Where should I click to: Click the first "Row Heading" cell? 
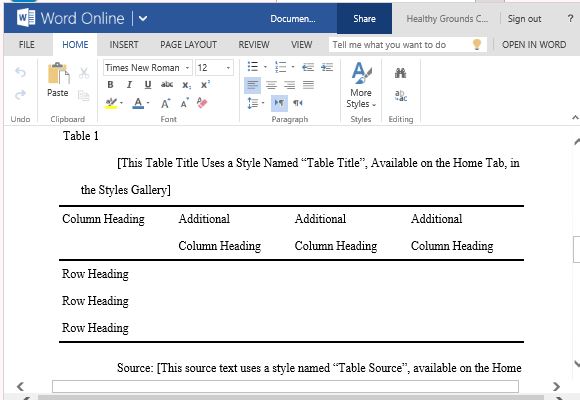(95, 274)
